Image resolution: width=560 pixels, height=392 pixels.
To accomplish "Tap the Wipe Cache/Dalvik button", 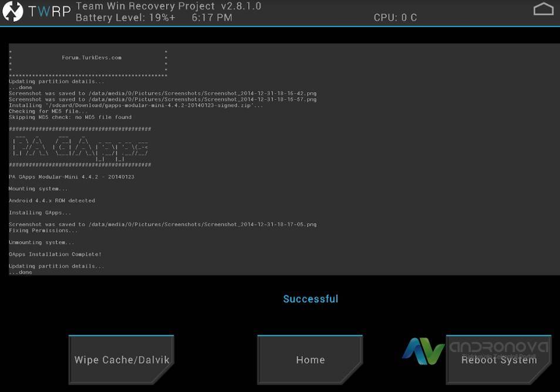I will click(x=122, y=360).
